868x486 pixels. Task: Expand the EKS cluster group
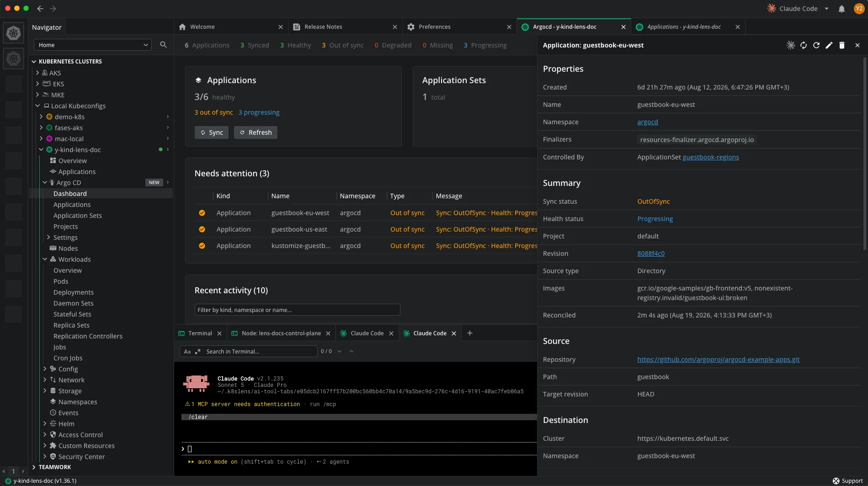37,84
